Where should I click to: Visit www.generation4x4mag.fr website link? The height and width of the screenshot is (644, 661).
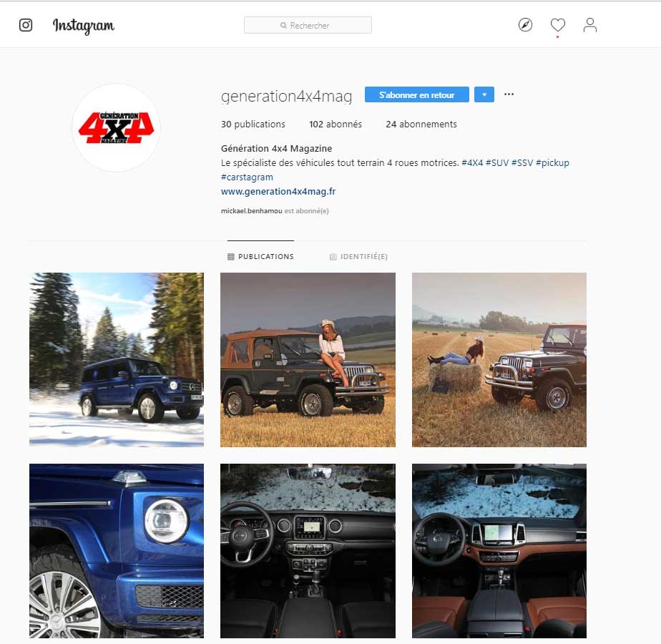(x=278, y=192)
